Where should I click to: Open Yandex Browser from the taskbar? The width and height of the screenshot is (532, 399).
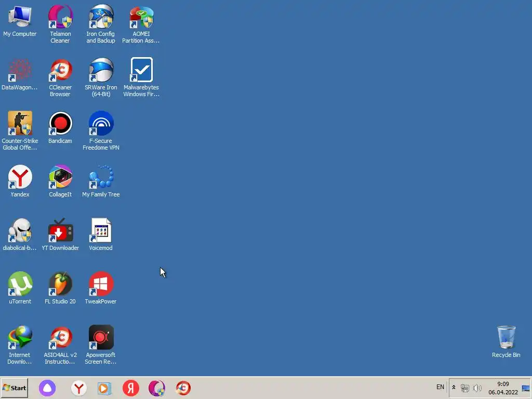click(79, 388)
